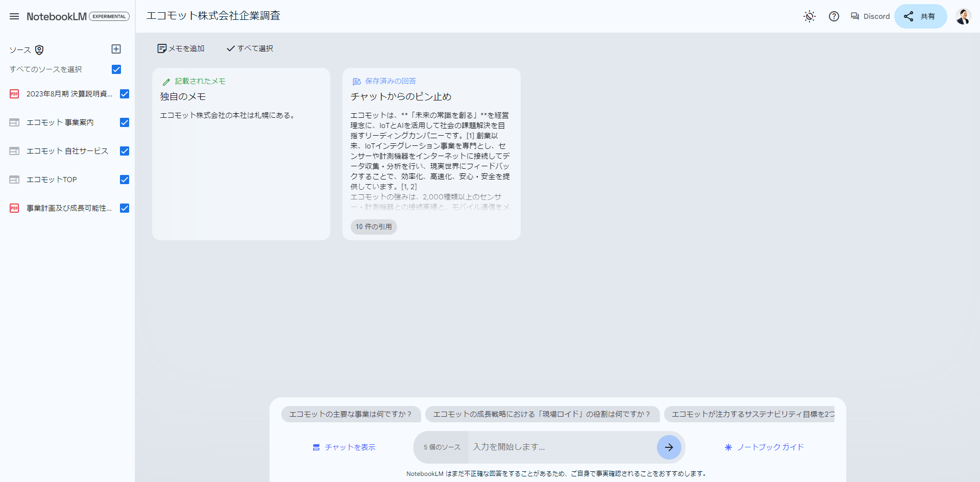This screenshot has height=482, width=980.
Task: Click the 10 件の引用 citations chip
Action: click(374, 227)
